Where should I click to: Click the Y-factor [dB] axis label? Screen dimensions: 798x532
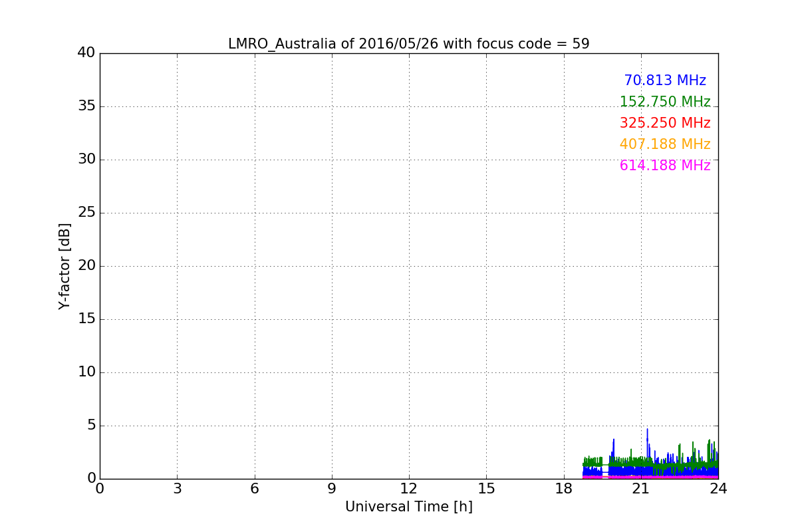coord(65,266)
